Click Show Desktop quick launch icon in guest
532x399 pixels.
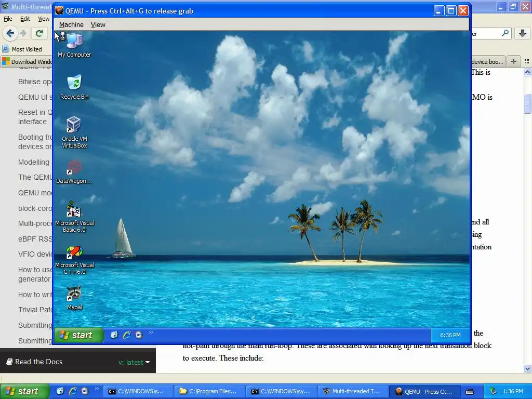pos(114,335)
